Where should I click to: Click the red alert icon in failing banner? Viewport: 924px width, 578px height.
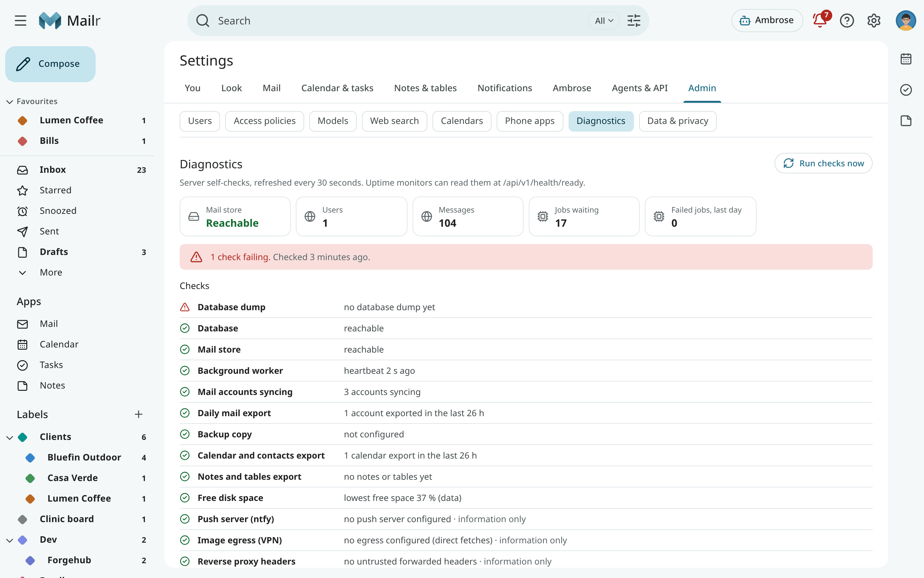pos(196,257)
